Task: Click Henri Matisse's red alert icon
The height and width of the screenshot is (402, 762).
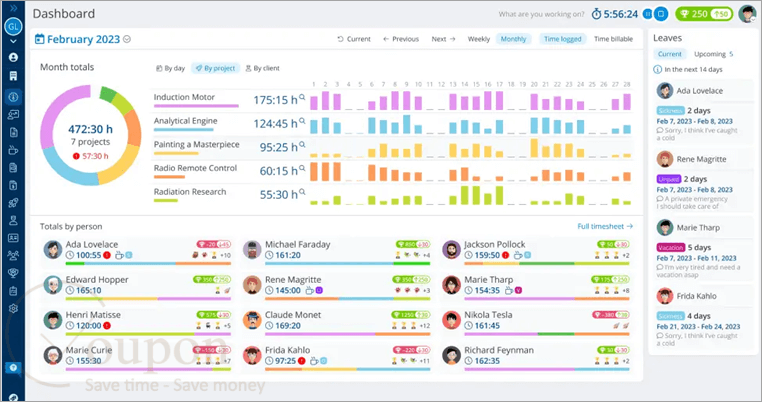Action: tap(107, 326)
